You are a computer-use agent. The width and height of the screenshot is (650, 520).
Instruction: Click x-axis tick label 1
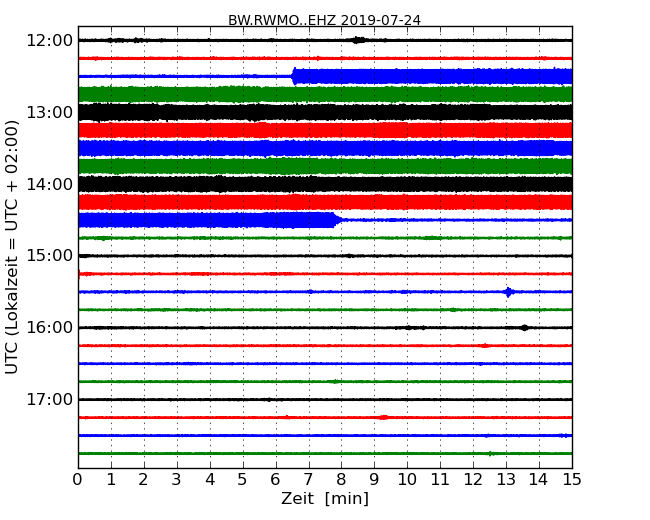pyautogui.click(x=111, y=480)
